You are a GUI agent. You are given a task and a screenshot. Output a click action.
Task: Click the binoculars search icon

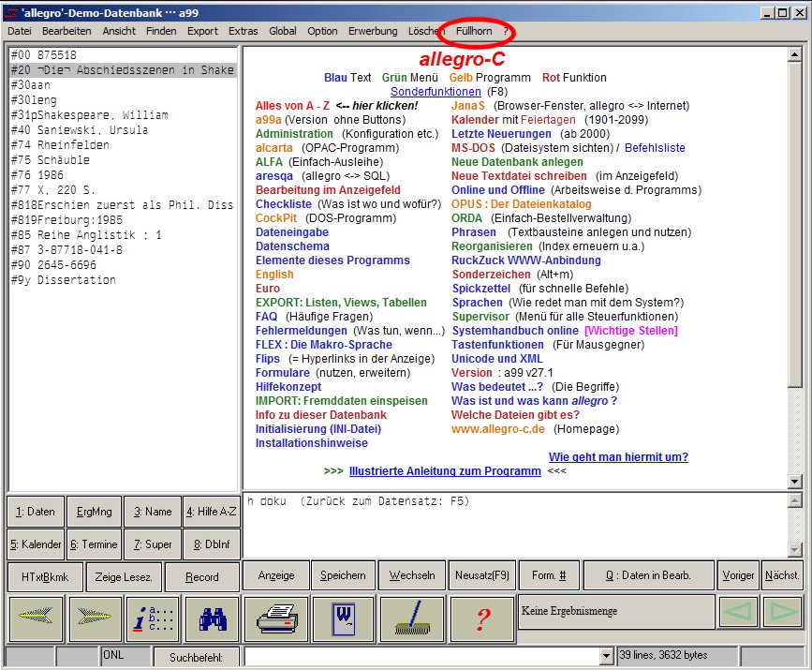212,618
